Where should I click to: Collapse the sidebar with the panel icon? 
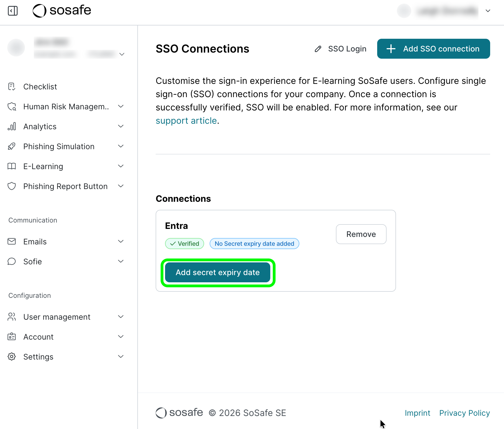click(x=13, y=11)
